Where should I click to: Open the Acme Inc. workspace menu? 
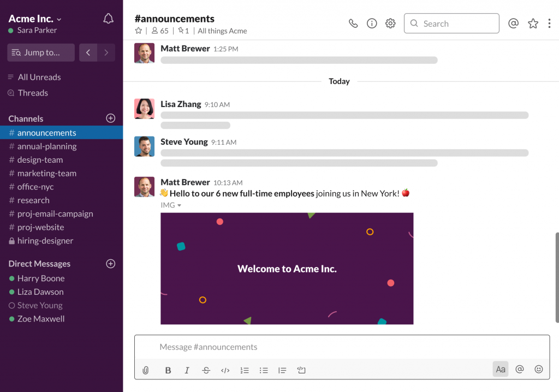point(34,19)
